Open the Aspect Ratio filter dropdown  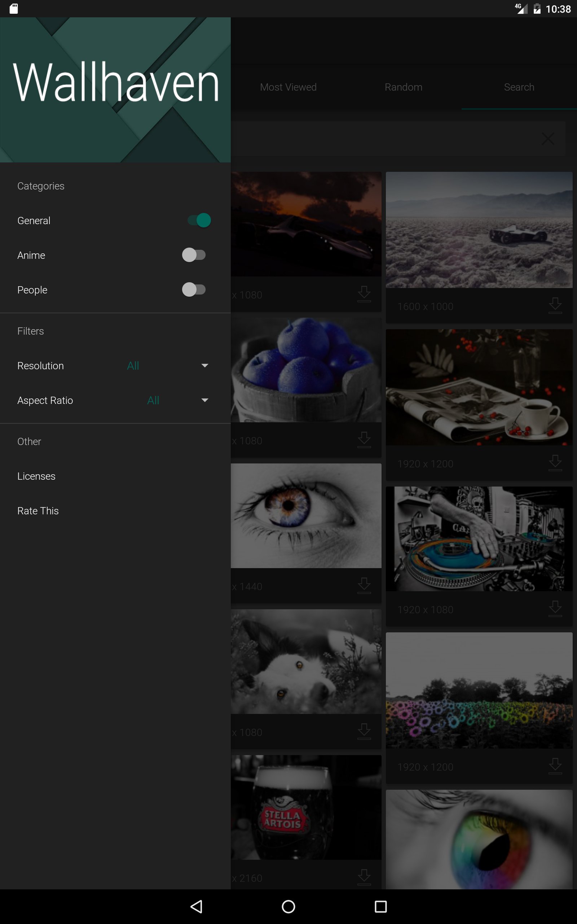click(205, 400)
